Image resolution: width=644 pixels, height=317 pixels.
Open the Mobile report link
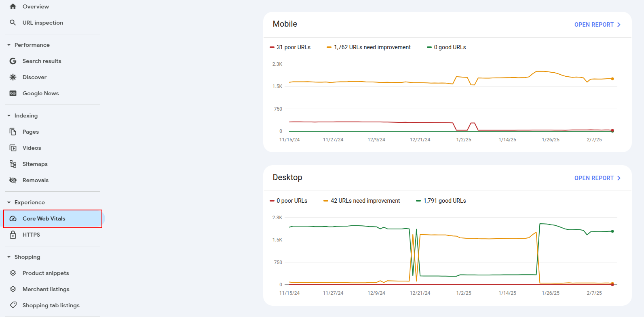point(598,25)
